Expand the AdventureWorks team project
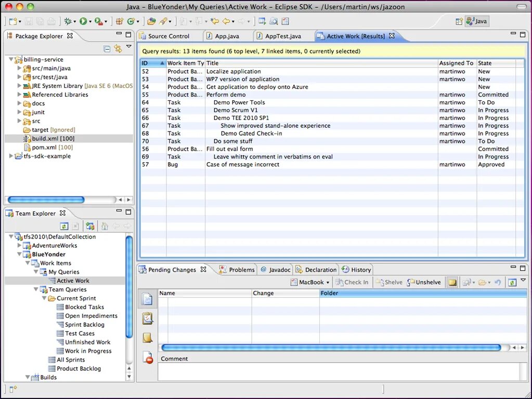This screenshot has width=532, height=399. point(19,245)
